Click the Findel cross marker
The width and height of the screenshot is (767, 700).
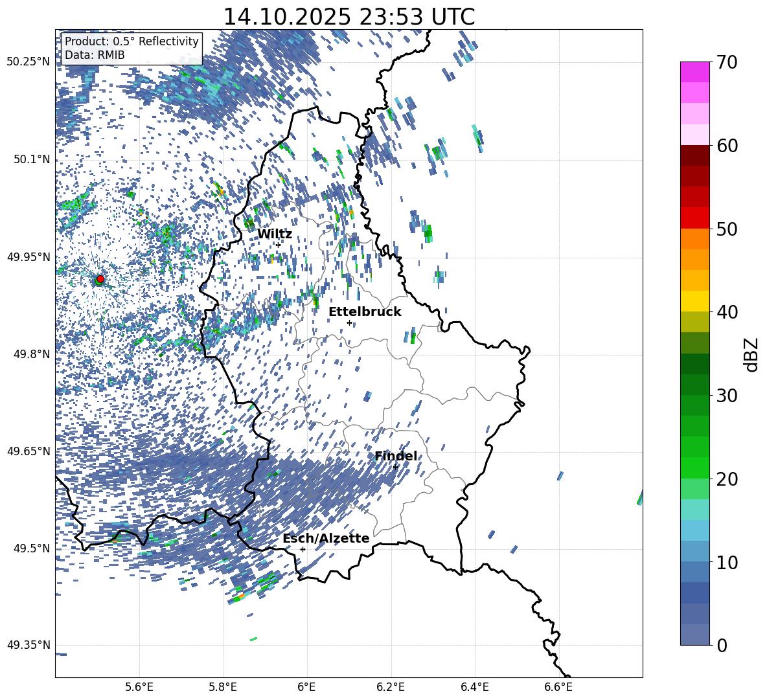[395, 468]
